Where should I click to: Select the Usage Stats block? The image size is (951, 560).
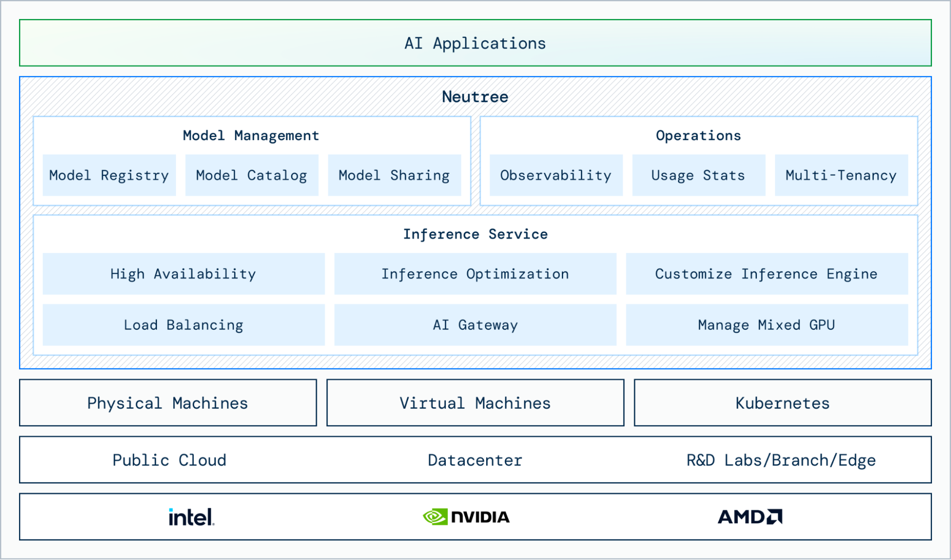point(698,175)
